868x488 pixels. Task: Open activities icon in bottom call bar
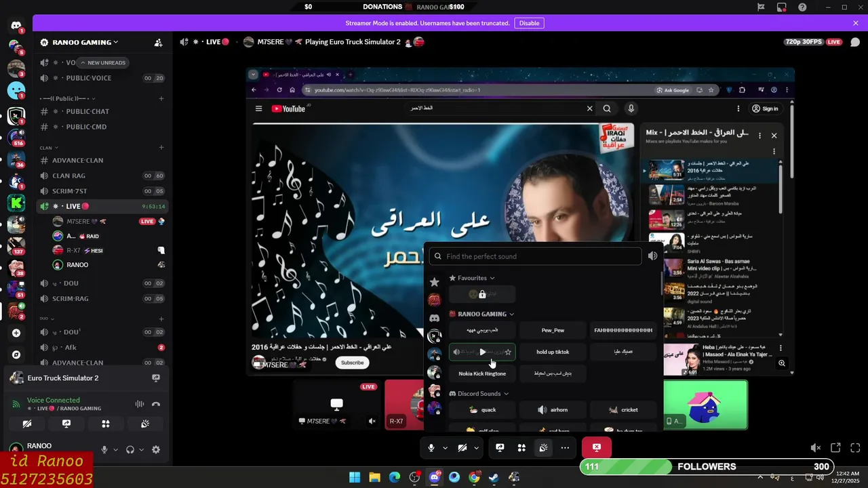(x=521, y=447)
